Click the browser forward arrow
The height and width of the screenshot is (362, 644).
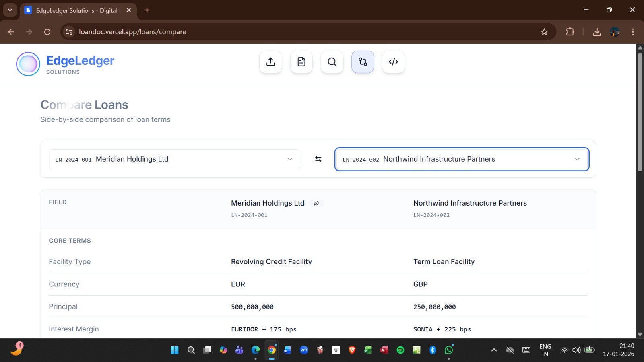(29, 32)
